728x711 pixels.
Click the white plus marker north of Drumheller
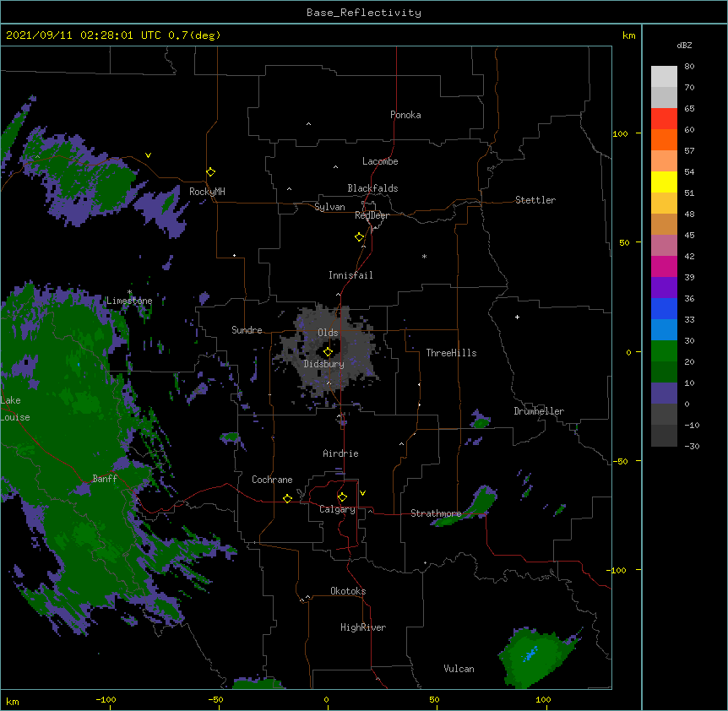(517, 317)
